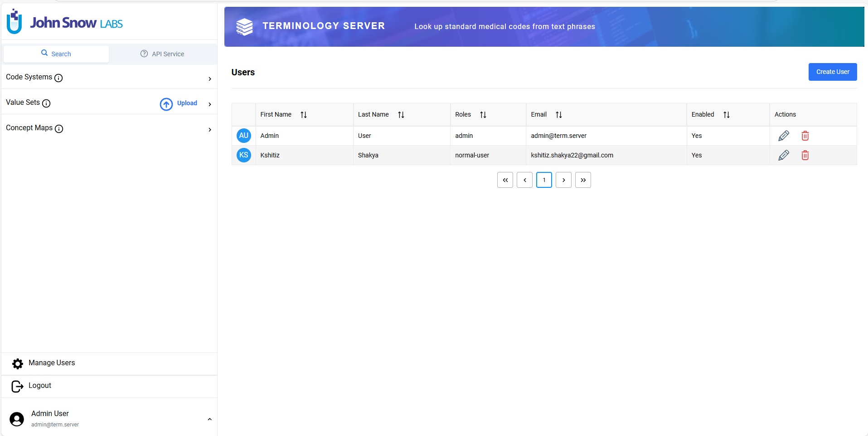This screenshot has width=868, height=436.
Task: Delete the Kshitiz Shakya user row
Action: pos(805,155)
